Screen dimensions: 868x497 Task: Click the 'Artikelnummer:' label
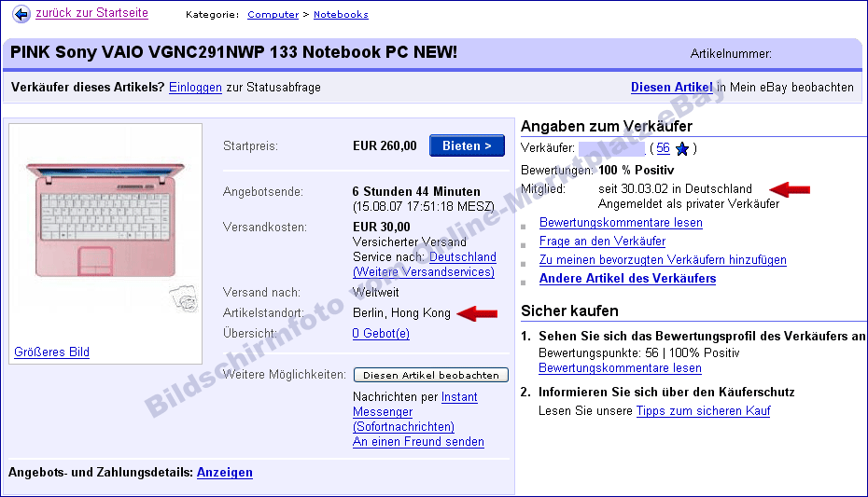click(x=731, y=54)
